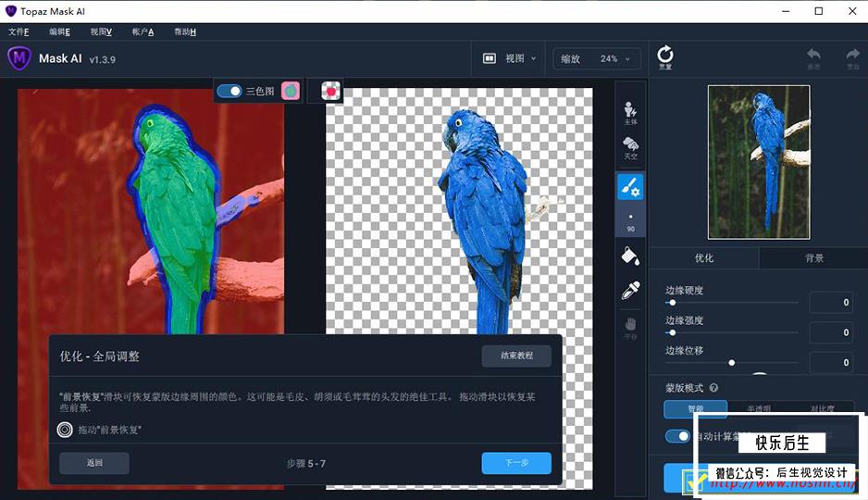Open the 视图 view dropdown
The width and height of the screenshot is (868, 500).
(x=510, y=58)
